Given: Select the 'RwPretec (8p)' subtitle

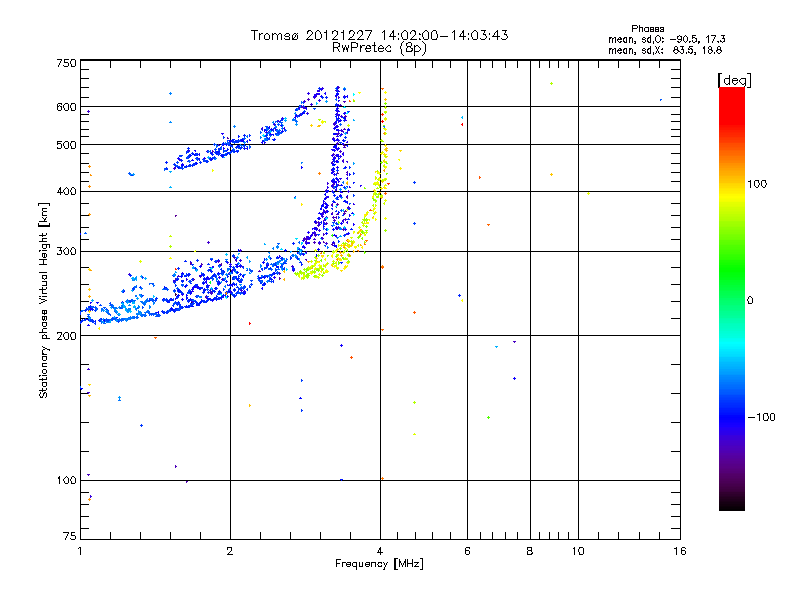Looking at the screenshot, I should click(379, 48).
